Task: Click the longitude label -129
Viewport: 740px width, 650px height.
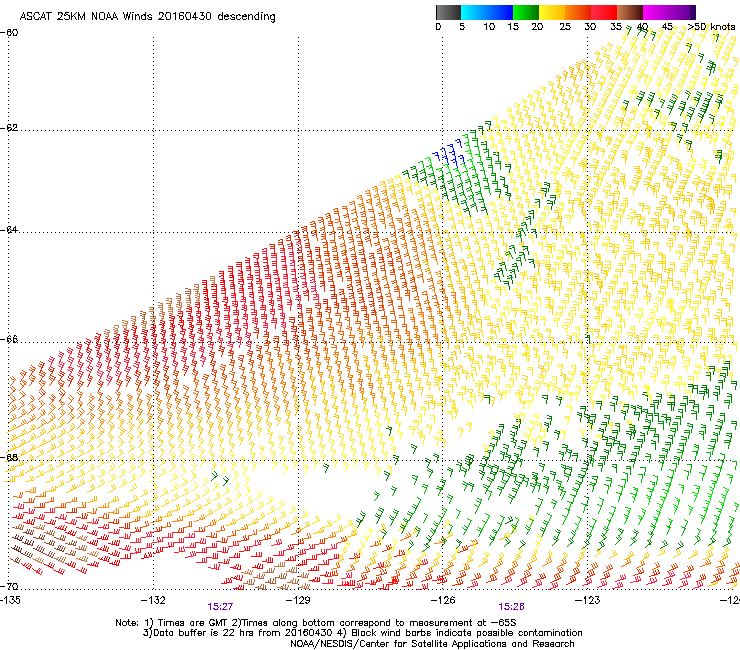Action: (298, 600)
